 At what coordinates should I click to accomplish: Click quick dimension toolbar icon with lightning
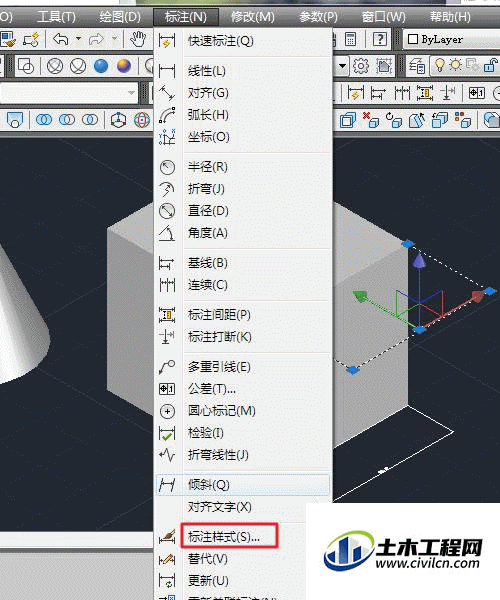(356, 93)
